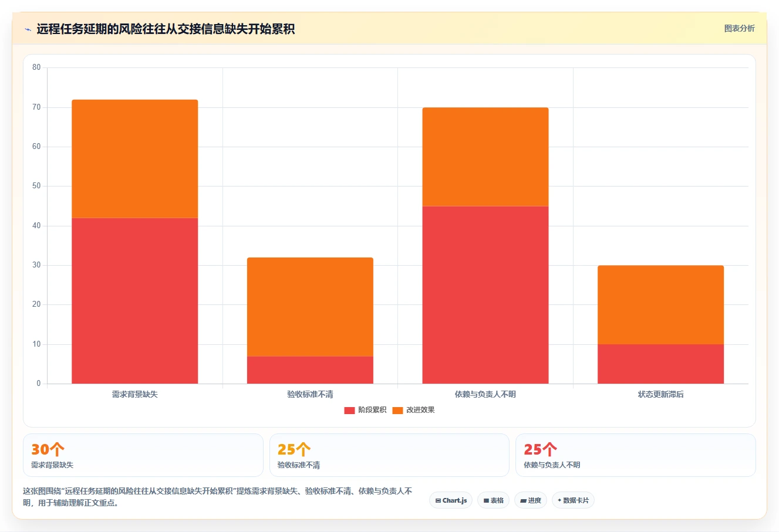
Task: Select the 数据卡片 tag chip
Action: pos(573,500)
